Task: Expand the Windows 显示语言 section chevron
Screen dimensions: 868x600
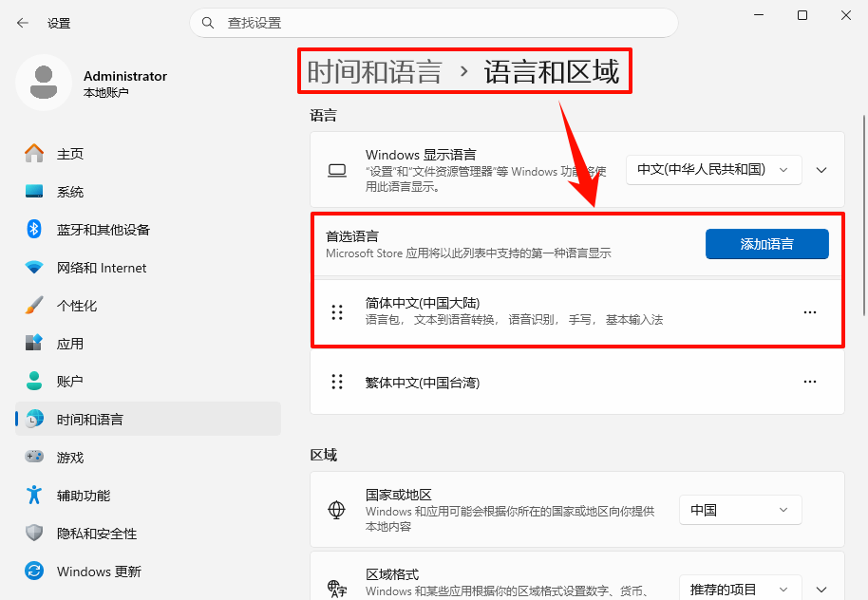Action: tap(821, 170)
